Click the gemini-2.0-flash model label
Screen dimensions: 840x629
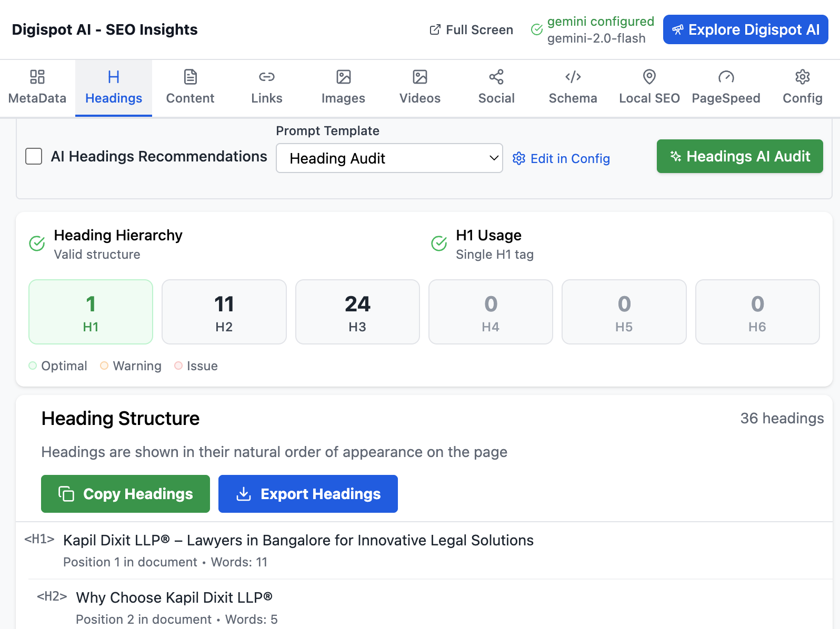tap(596, 38)
